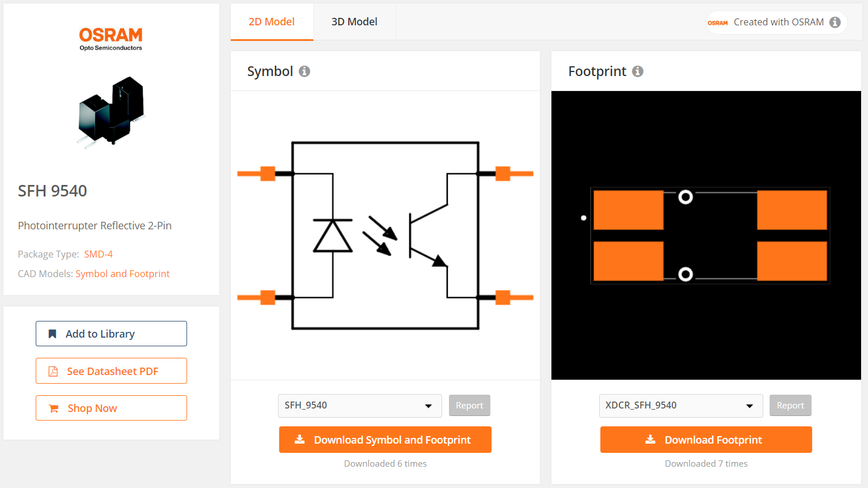Click the Symbol section info icon

point(304,71)
